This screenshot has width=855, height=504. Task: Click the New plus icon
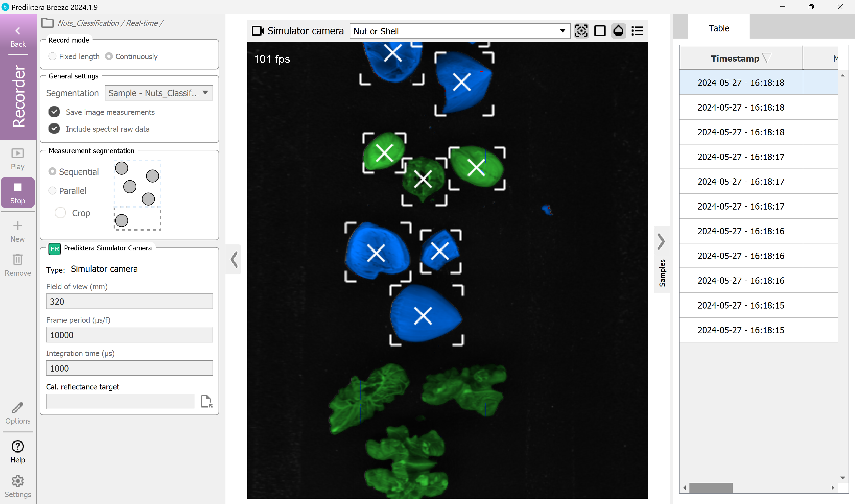click(18, 226)
